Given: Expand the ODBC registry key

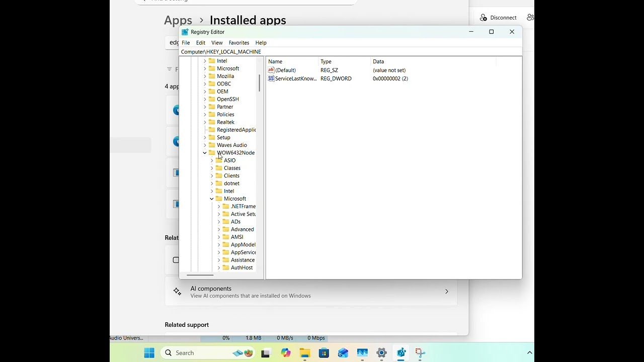Looking at the screenshot, I should [x=205, y=84].
